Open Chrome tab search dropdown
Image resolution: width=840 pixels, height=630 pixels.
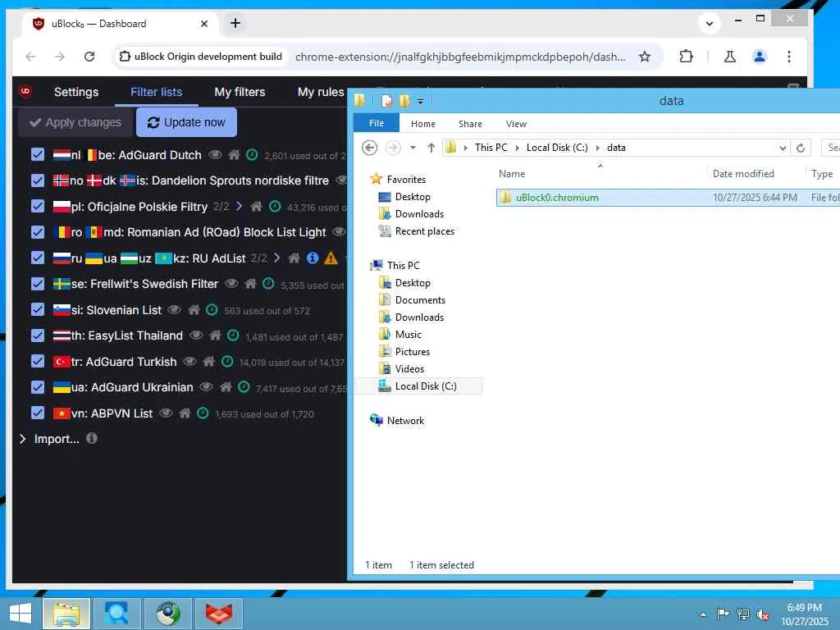[710, 24]
